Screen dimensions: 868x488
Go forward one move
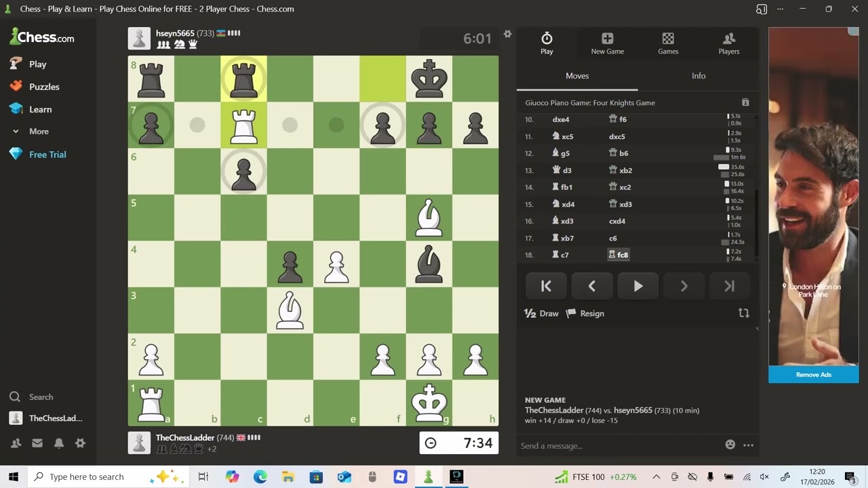(x=684, y=286)
